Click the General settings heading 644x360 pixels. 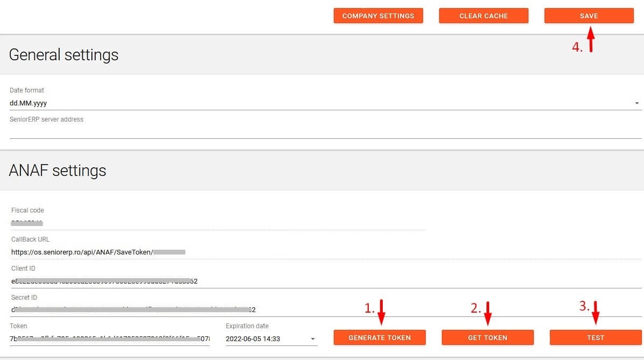point(63,55)
